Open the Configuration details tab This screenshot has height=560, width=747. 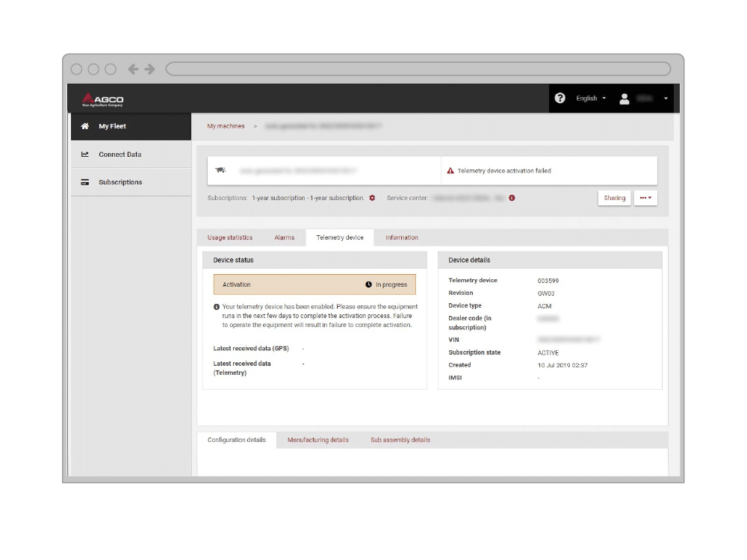(x=237, y=440)
